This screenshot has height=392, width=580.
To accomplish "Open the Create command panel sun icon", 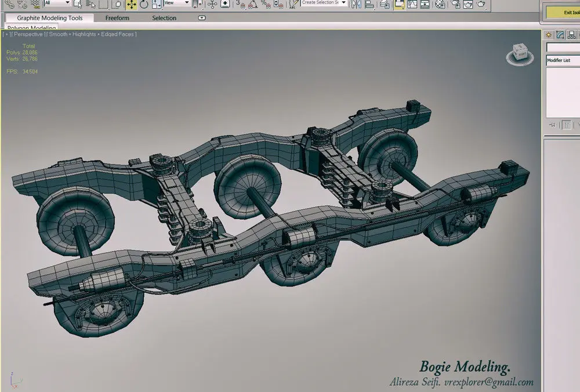I will [x=549, y=35].
